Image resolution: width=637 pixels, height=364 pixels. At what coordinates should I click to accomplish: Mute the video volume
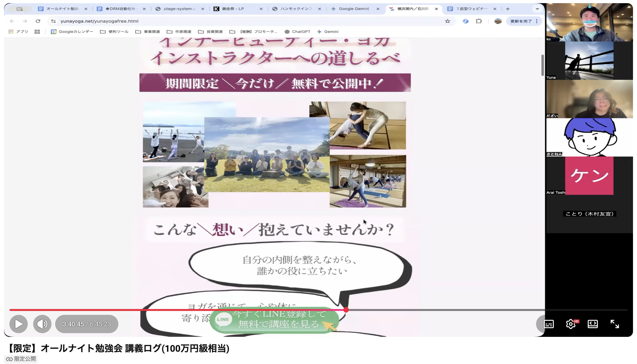[42, 324]
